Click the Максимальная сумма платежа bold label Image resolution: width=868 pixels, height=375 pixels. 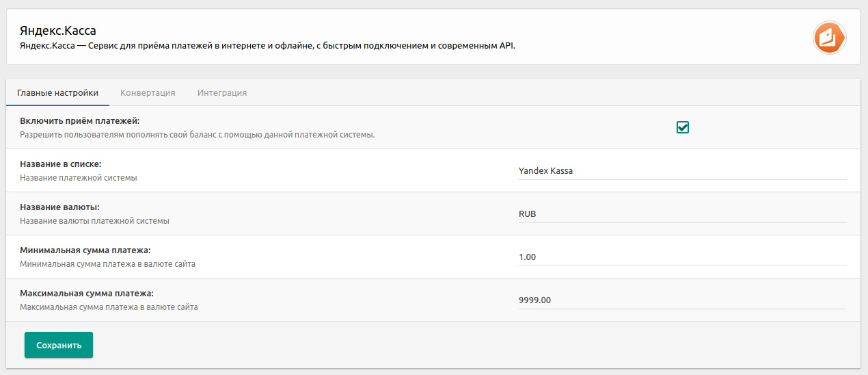[x=87, y=294]
